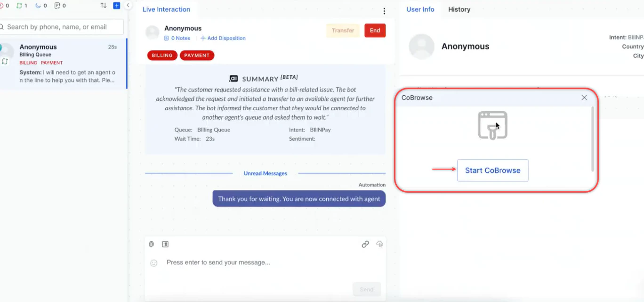644x302 pixels.
Task: Click the AI SUMMARY BETA heading
Action: (x=263, y=78)
